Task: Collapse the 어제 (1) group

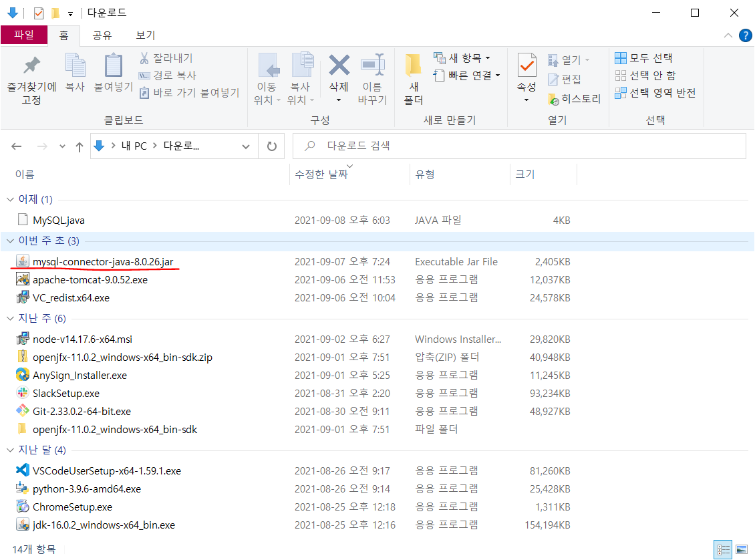Action: point(10,199)
